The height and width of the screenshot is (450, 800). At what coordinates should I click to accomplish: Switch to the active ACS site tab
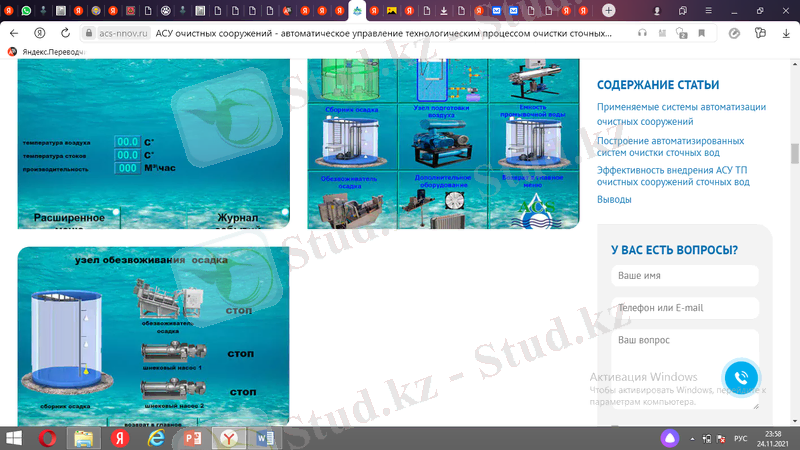357,10
